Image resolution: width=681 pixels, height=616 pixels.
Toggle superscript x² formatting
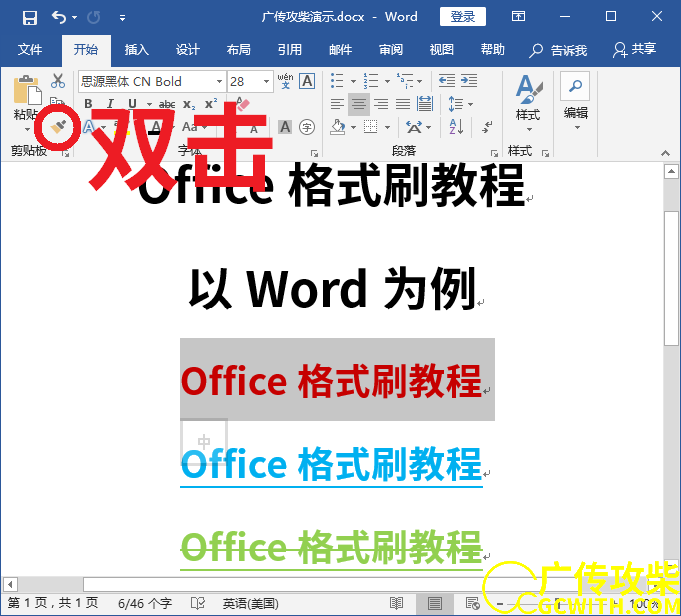211,104
